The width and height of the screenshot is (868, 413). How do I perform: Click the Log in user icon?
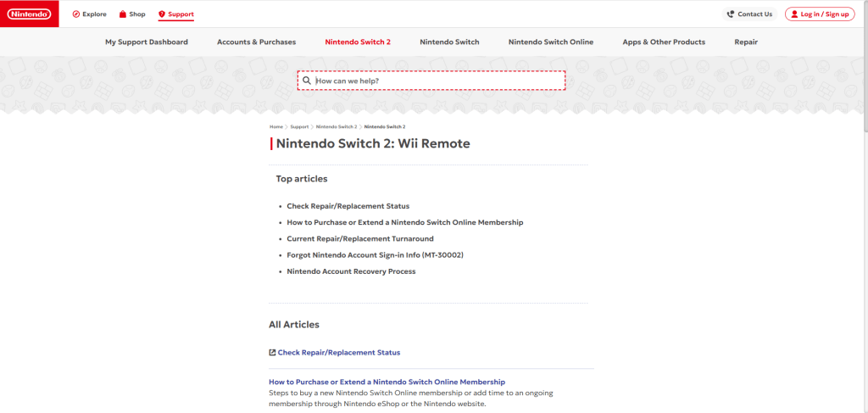[x=794, y=14]
